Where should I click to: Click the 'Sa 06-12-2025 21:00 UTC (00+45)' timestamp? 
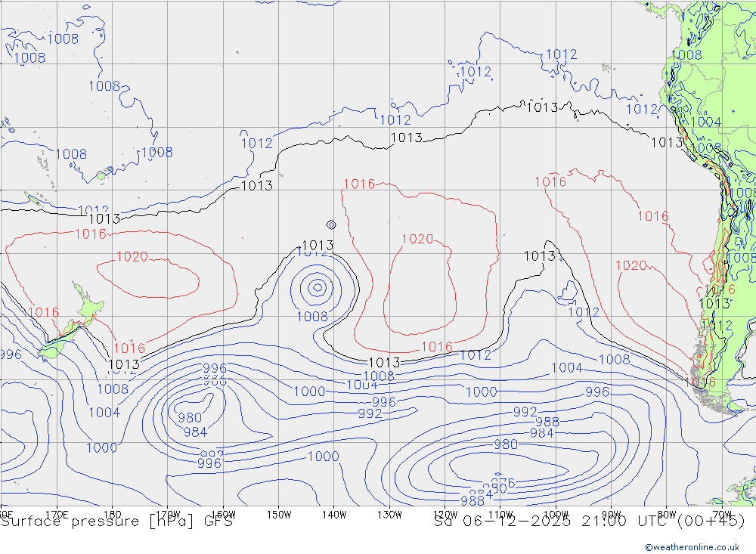(590, 522)
